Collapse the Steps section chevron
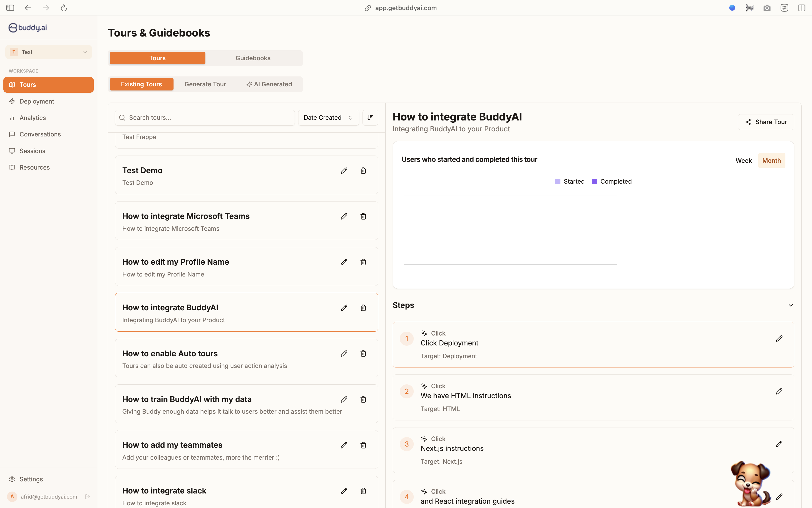 tap(790, 305)
